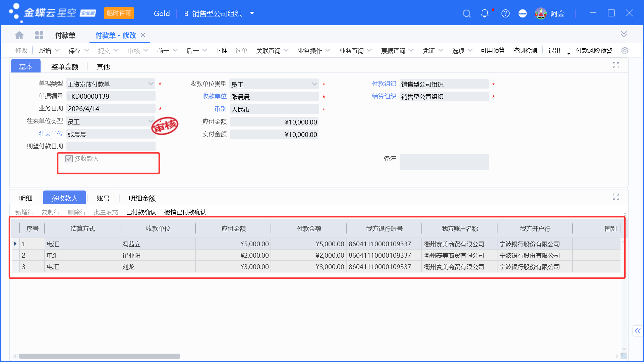The height and width of the screenshot is (362, 644).
Task: Maximize the basic info panel
Action: click(x=616, y=65)
